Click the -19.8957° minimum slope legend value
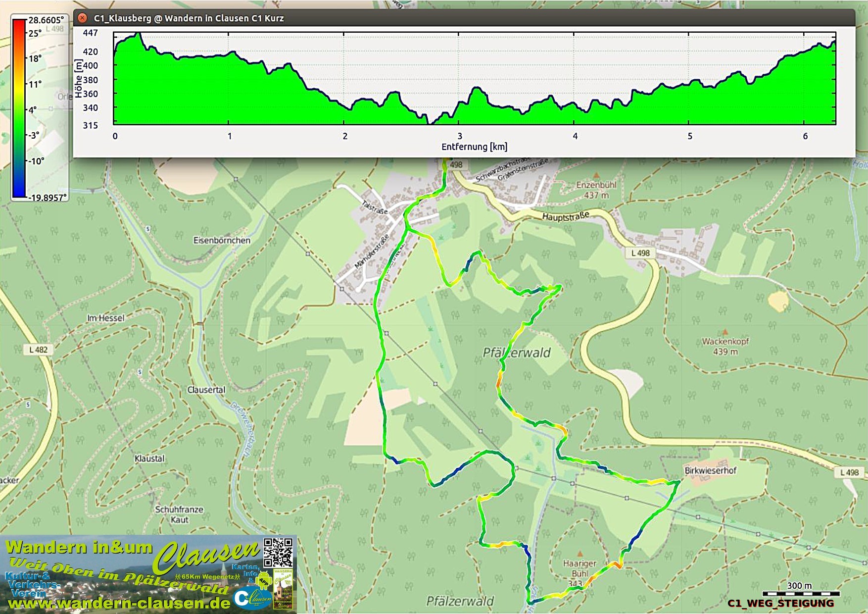This screenshot has height=614, width=868. click(x=48, y=198)
